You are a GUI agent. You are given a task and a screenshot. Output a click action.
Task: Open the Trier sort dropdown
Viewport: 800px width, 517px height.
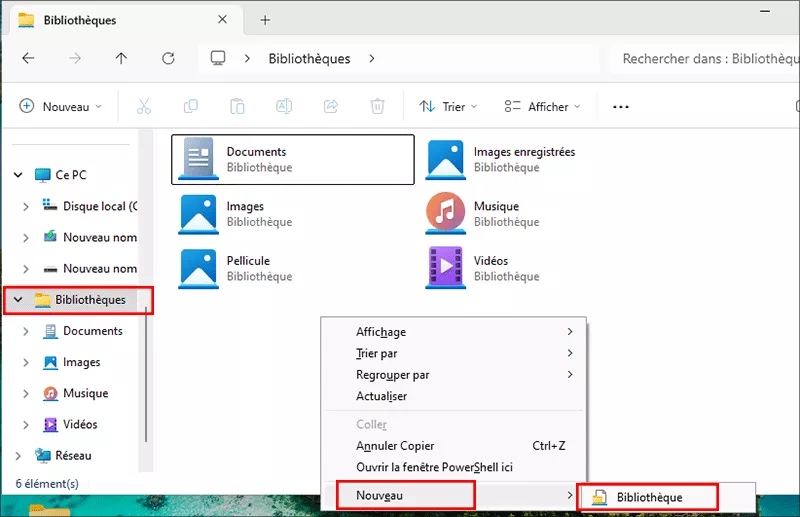click(x=447, y=106)
